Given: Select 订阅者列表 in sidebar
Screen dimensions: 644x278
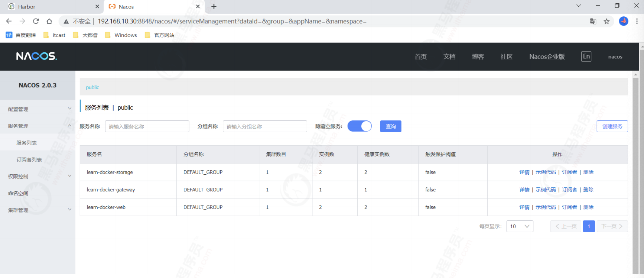Looking at the screenshot, I should click(x=38, y=159).
